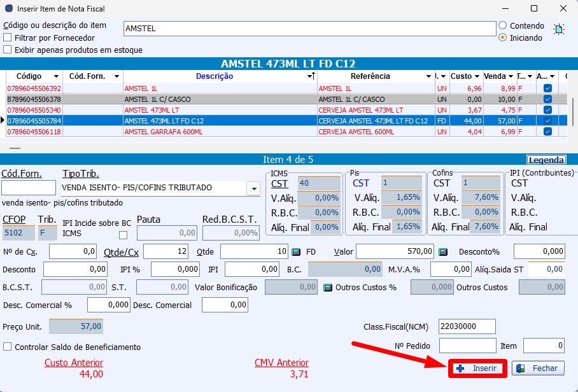Toggle IPI Incide sobre BC ICMS checkbox

[123, 235]
